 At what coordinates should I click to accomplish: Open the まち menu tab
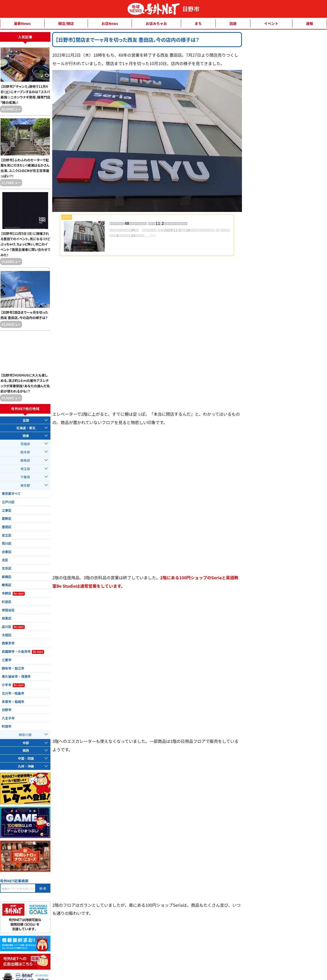[198, 24]
